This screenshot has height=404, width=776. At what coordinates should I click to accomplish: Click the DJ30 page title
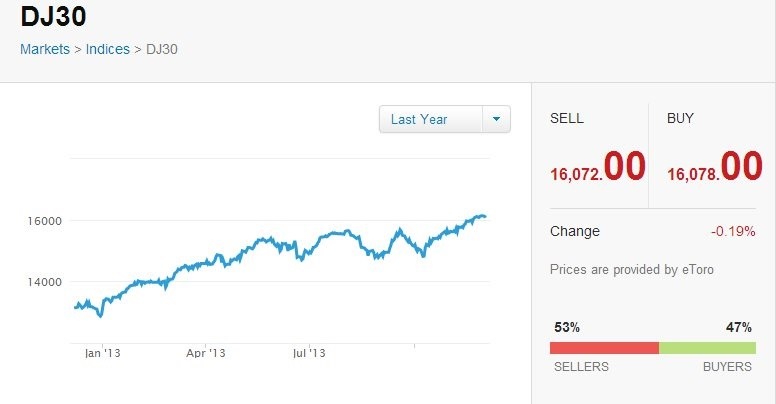click(51, 17)
